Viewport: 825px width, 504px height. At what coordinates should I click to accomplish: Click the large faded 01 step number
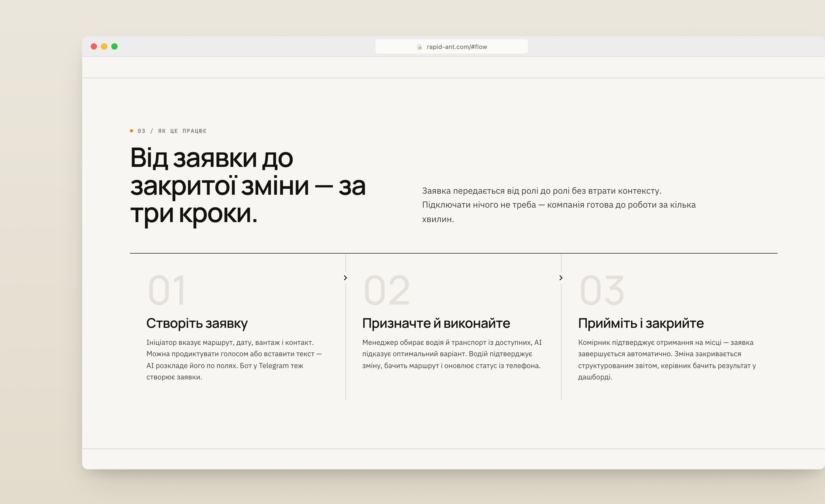coord(166,290)
